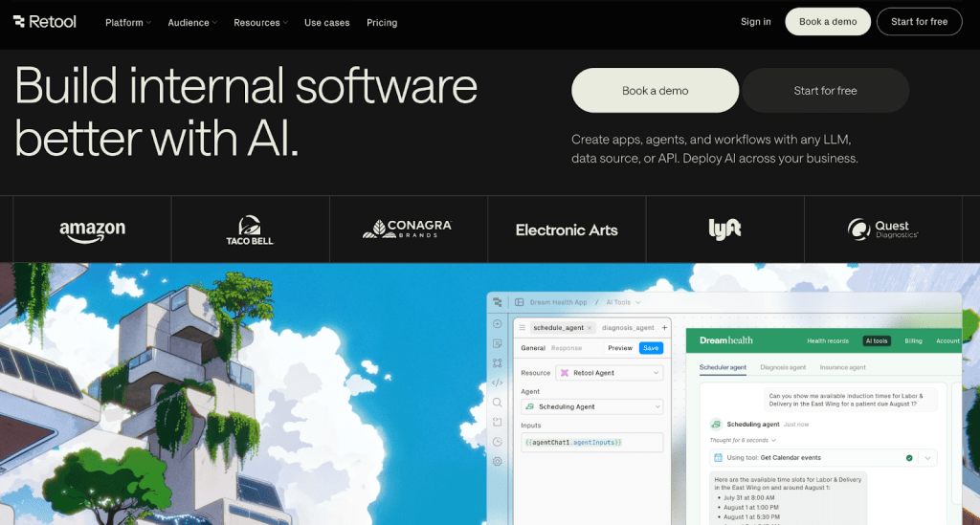Image resolution: width=980 pixels, height=525 pixels.
Task: Click the hamburger list icon beside schedule_agent
Action: coord(523,328)
